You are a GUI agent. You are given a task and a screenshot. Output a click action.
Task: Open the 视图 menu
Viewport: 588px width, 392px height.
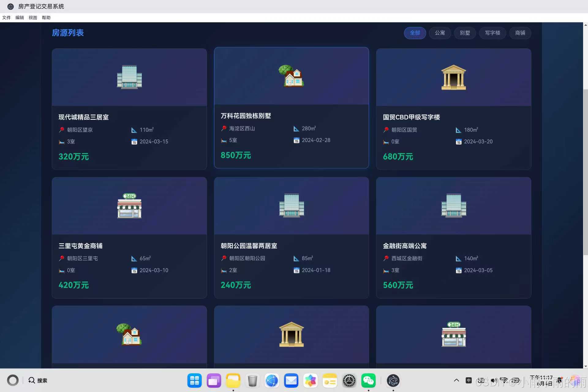(x=33, y=17)
